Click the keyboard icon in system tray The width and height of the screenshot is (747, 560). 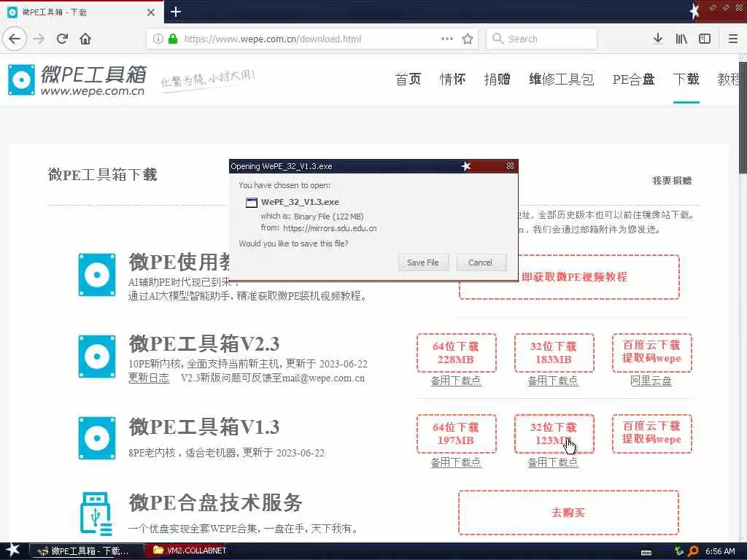(646, 553)
